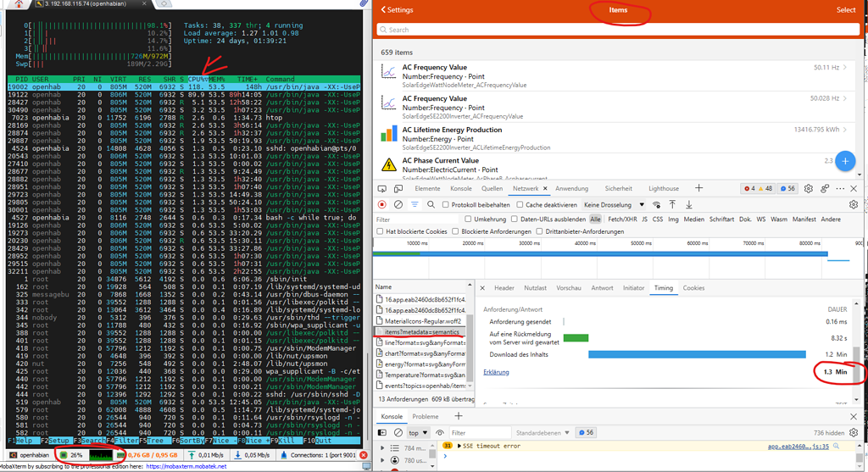Select the Alle request type filter
868x472 pixels.
point(595,219)
